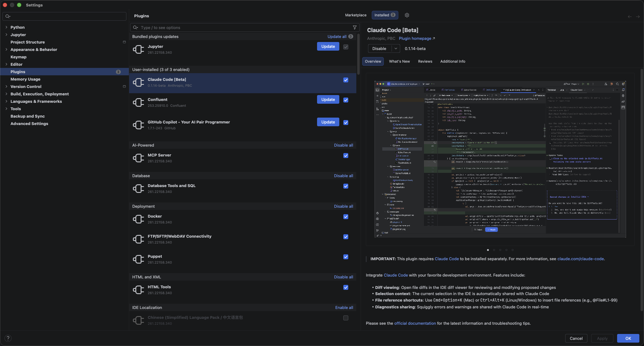The width and height of the screenshot is (644, 346).
Task: Open the plugins settings gear menu
Action: pyautogui.click(x=407, y=15)
